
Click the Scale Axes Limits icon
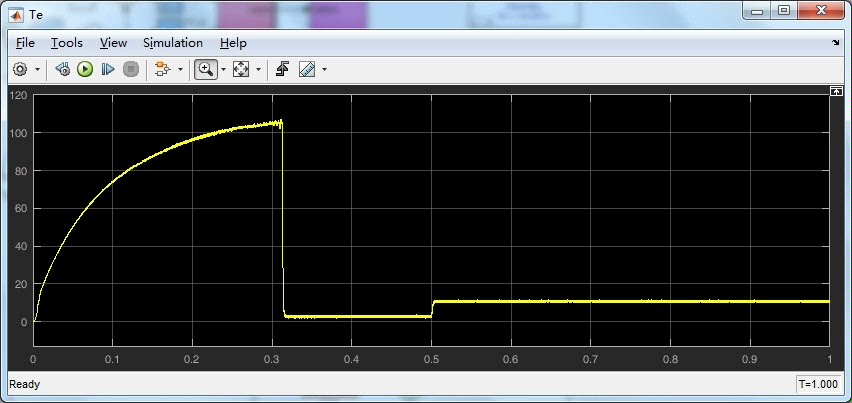241,70
